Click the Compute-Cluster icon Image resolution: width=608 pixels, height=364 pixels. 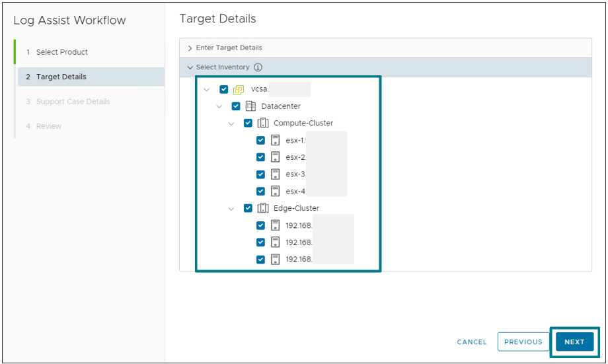pyautogui.click(x=262, y=124)
